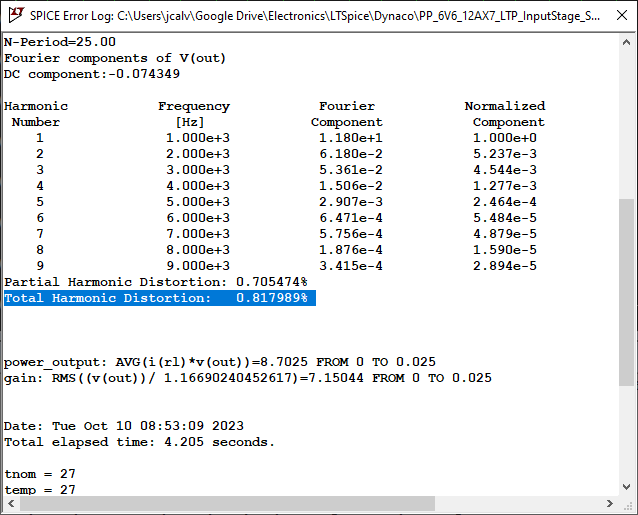Click normalized value 1.277e-3
The image size is (638, 515).
(505, 186)
